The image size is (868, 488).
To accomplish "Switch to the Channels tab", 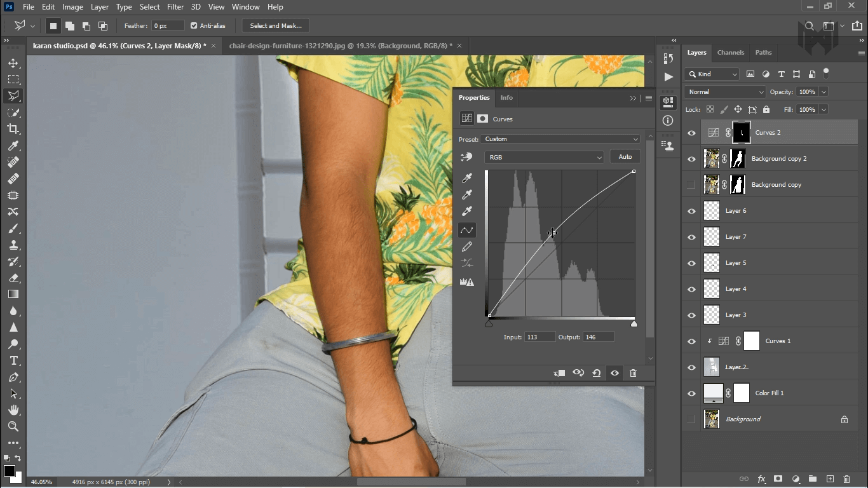I will pyautogui.click(x=730, y=53).
